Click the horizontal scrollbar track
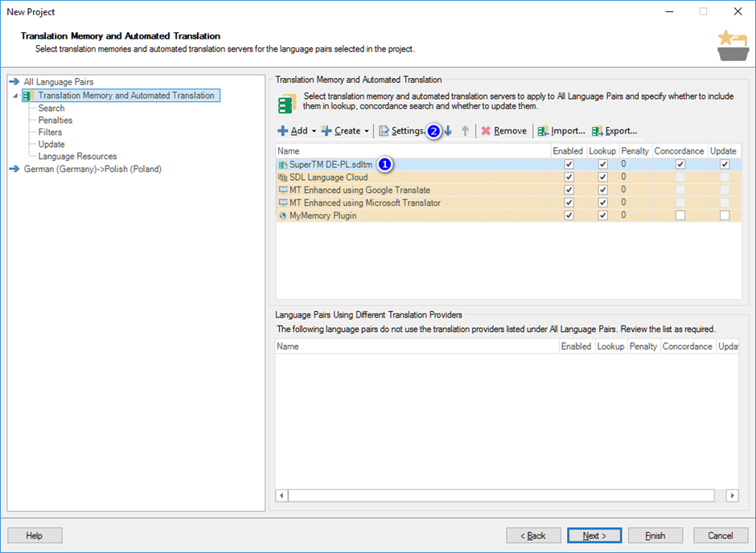The image size is (756, 553). pos(501,495)
